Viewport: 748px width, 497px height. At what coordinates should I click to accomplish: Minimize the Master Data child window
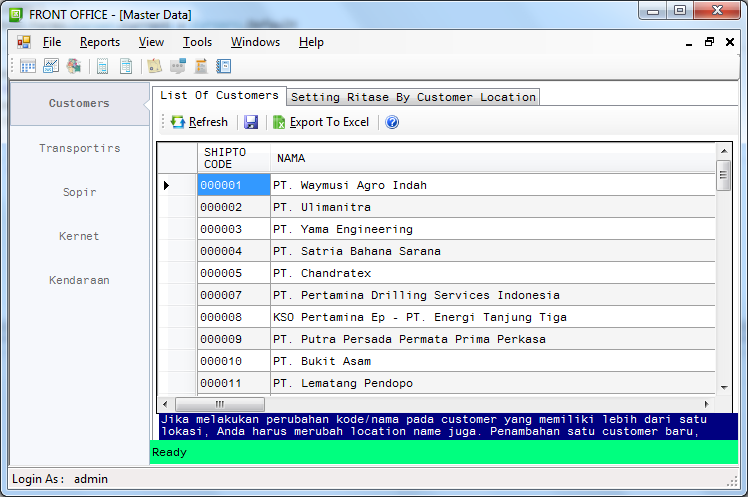pyautogui.click(x=689, y=42)
